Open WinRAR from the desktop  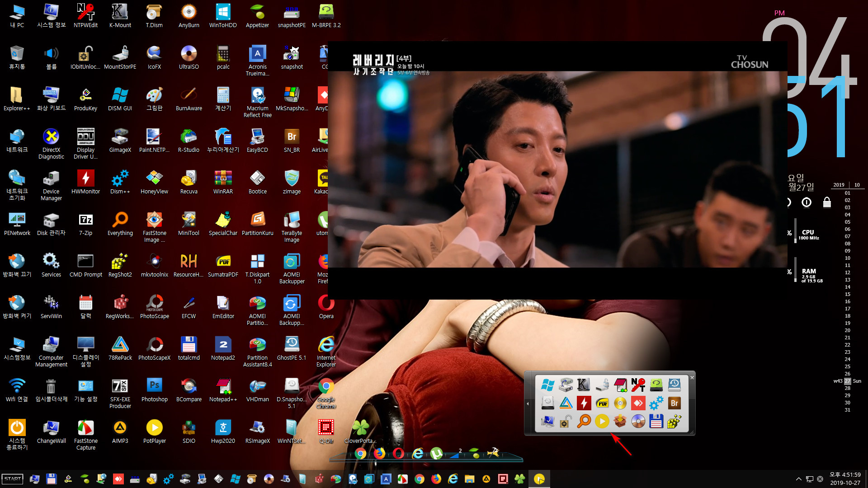pyautogui.click(x=223, y=182)
